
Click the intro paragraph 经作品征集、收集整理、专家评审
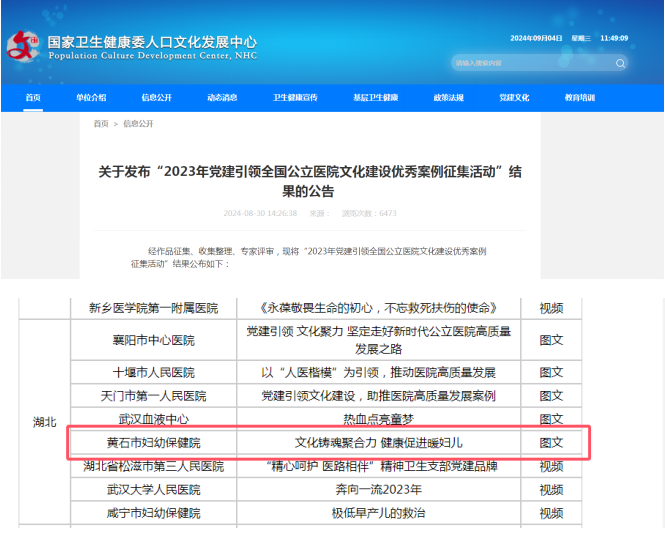coord(308,258)
